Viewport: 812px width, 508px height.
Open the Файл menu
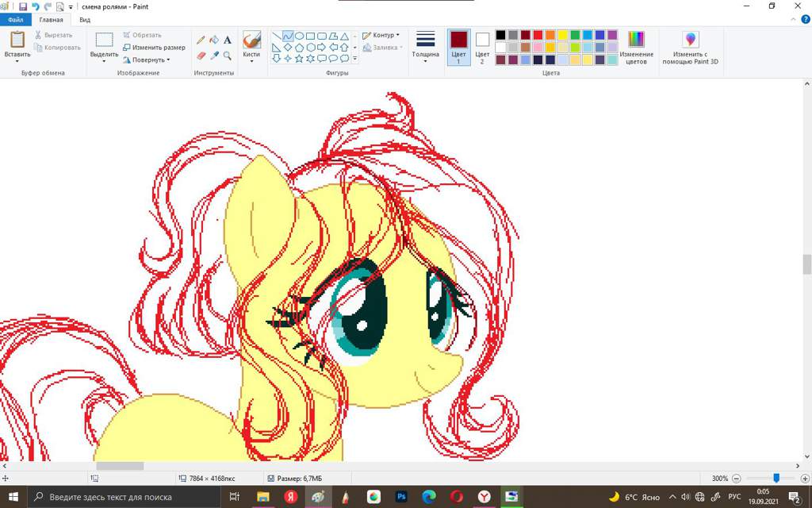[16, 20]
